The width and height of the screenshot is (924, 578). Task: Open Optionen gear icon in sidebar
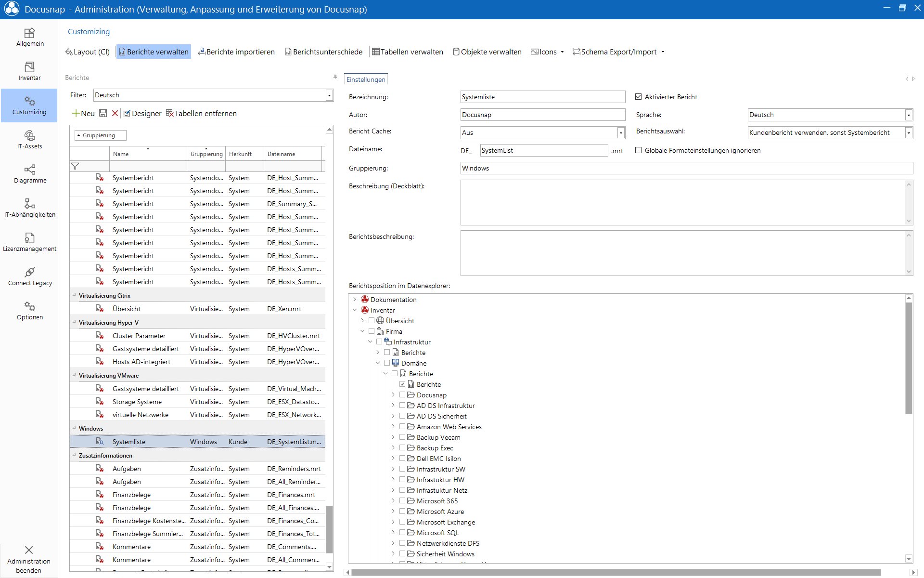(x=29, y=311)
